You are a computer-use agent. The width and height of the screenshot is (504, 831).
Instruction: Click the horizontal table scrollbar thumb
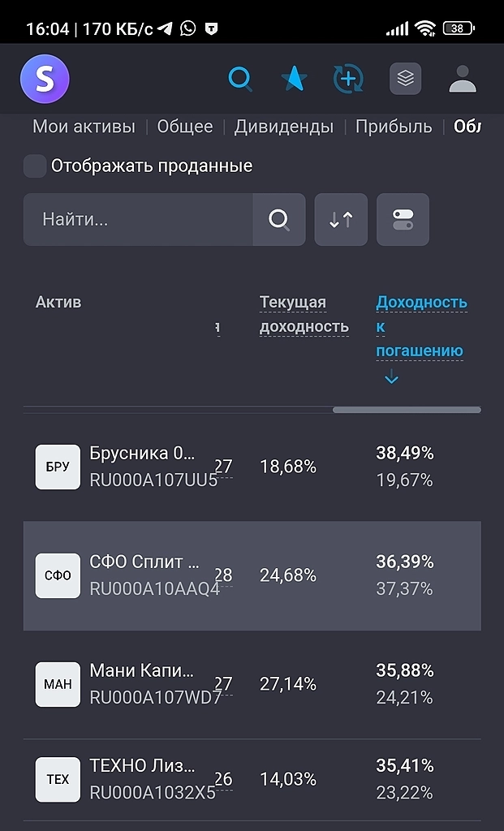(x=407, y=410)
